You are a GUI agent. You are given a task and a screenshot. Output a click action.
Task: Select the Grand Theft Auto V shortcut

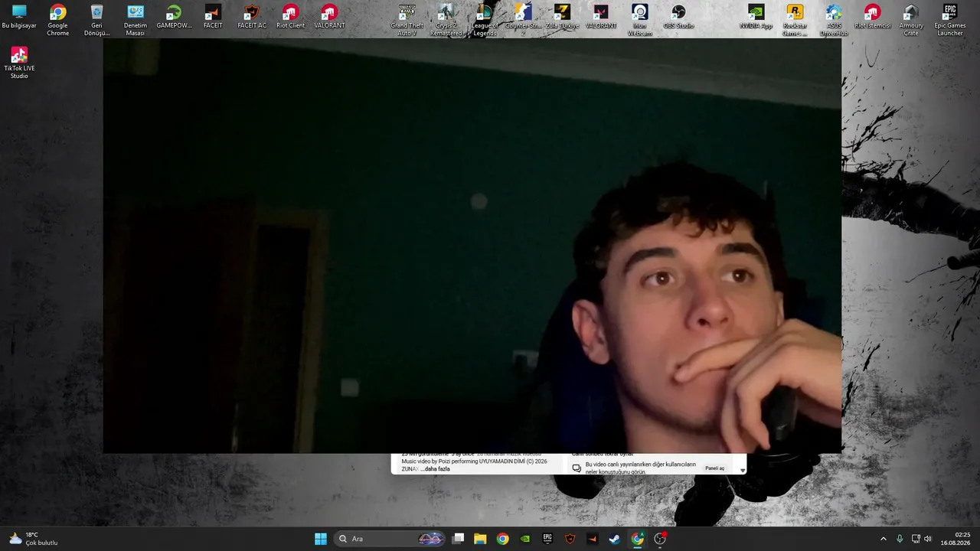(407, 20)
